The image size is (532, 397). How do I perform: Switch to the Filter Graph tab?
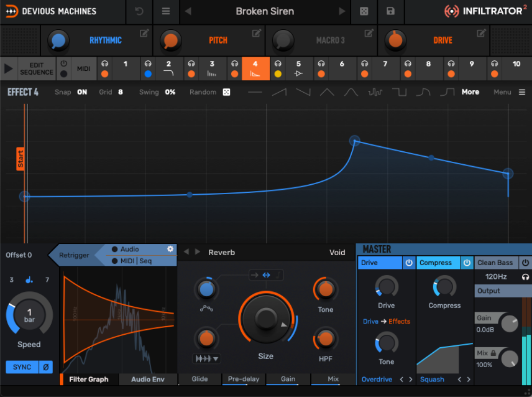[x=89, y=380]
